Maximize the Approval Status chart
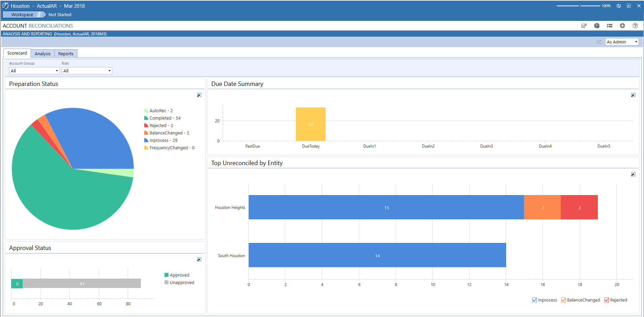Image resolution: width=644 pixels, height=317 pixels. click(199, 260)
